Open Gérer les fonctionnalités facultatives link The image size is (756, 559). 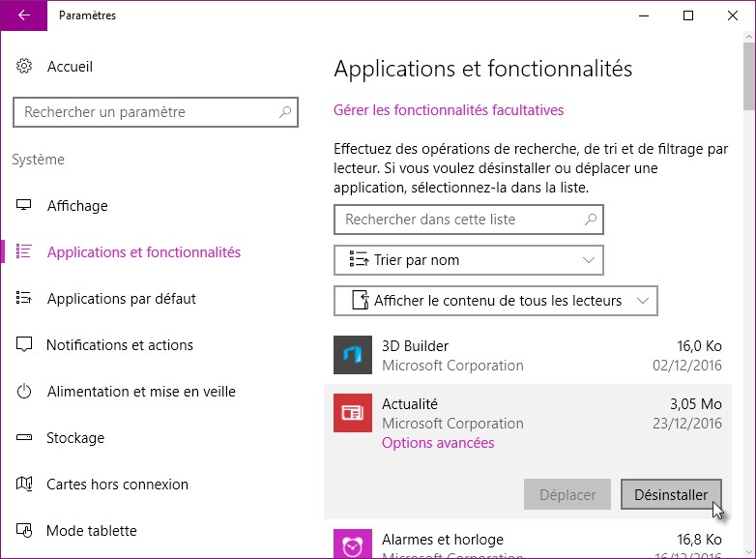click(449, 110)
